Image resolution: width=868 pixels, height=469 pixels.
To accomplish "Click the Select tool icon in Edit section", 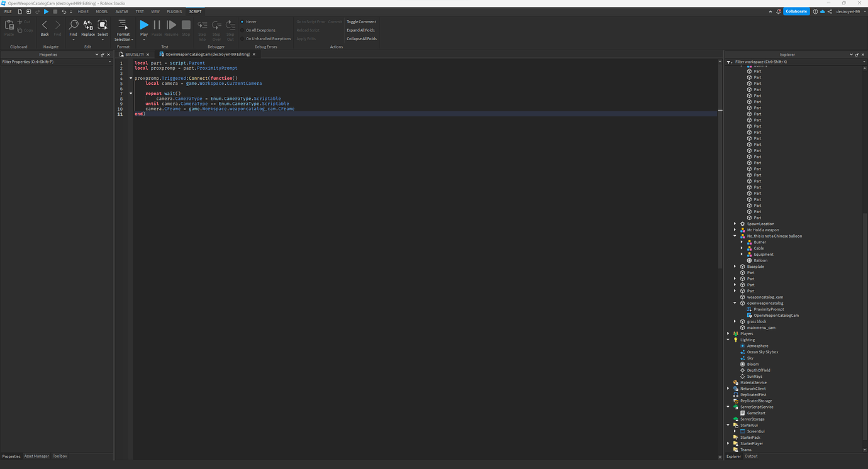I will coord(103,25).
